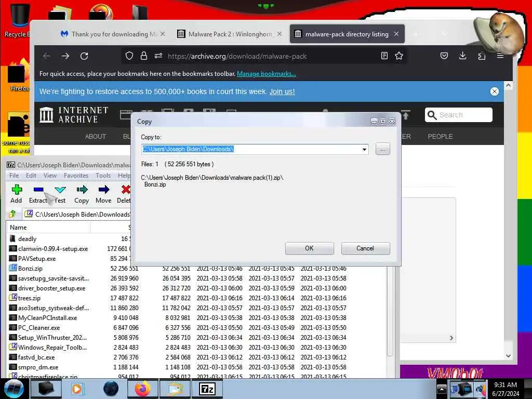Click the Join us link in banner
Image resolution: width=532 pixels, height=399 pixels.
[x=282, y=91]
